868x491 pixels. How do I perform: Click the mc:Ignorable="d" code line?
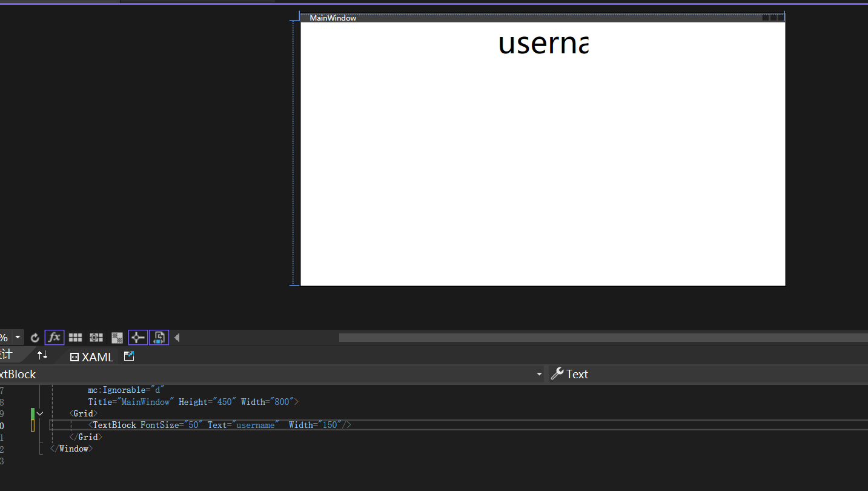coord(126,390)
